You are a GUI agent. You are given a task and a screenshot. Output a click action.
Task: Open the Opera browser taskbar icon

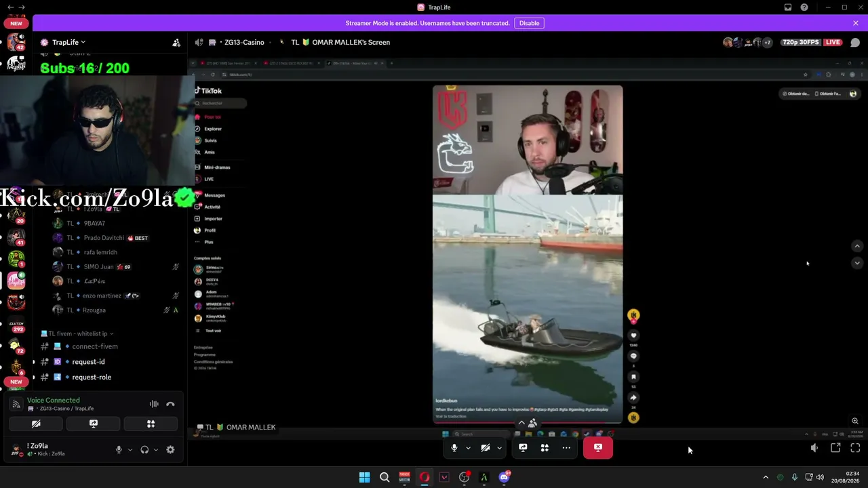click(x=425, y=477)
